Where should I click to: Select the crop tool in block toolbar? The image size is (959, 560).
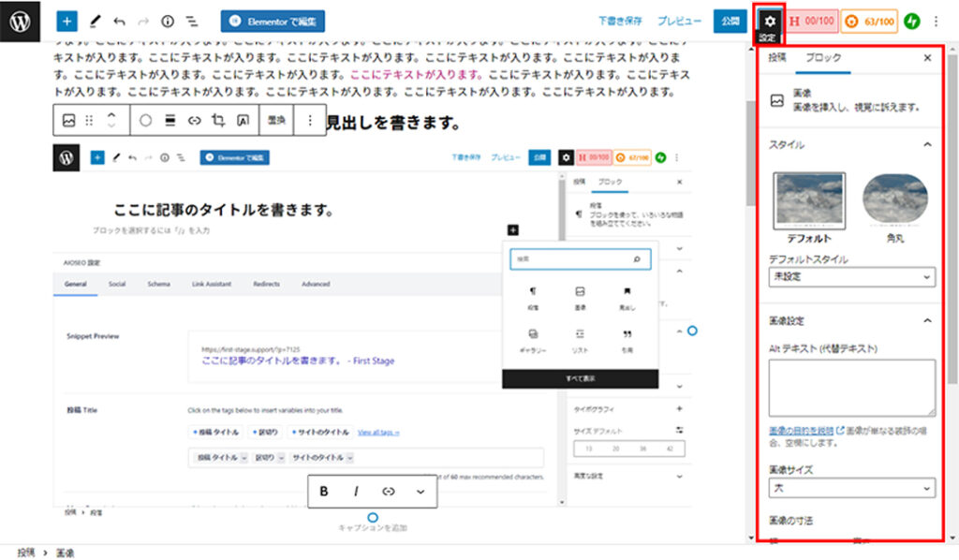pyautogui.click(x=218, y=121)
